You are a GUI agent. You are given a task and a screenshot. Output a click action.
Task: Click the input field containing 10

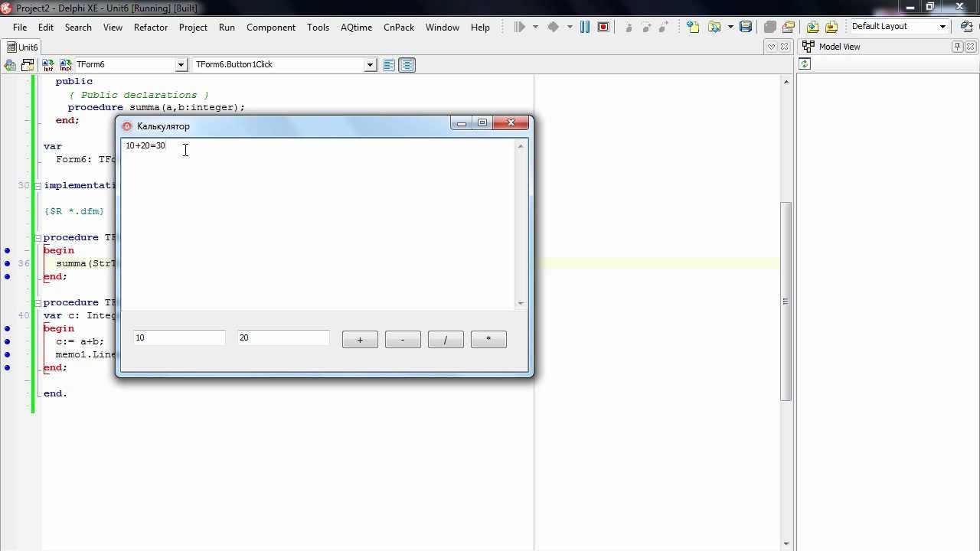pos(179,337)
